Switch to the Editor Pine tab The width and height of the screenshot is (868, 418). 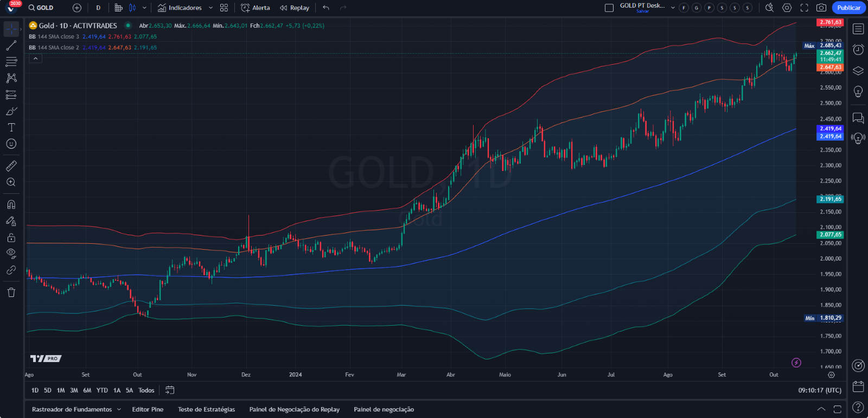(x=148, y=409)
